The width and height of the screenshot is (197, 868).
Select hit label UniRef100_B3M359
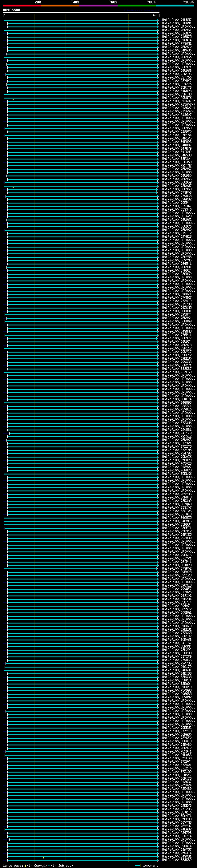tap(177, 162)
